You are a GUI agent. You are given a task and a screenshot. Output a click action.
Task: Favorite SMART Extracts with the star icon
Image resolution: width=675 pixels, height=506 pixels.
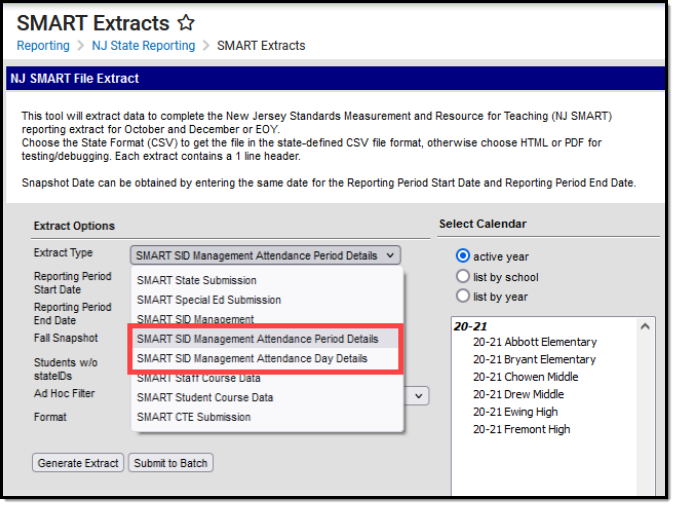[186, 22]
